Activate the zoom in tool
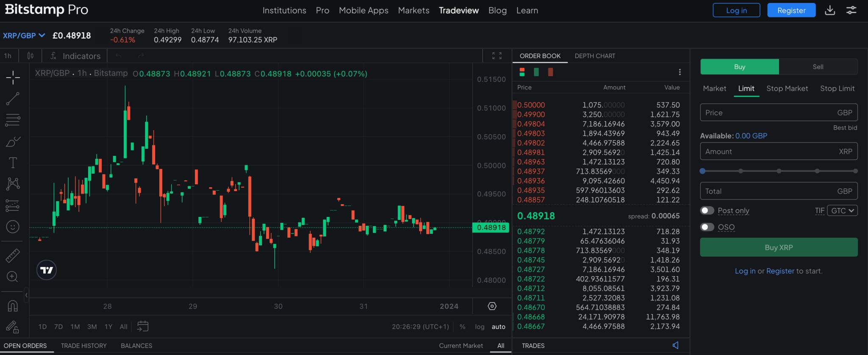The width and height of the screenshot is (868, 355). tap(13, 277)
